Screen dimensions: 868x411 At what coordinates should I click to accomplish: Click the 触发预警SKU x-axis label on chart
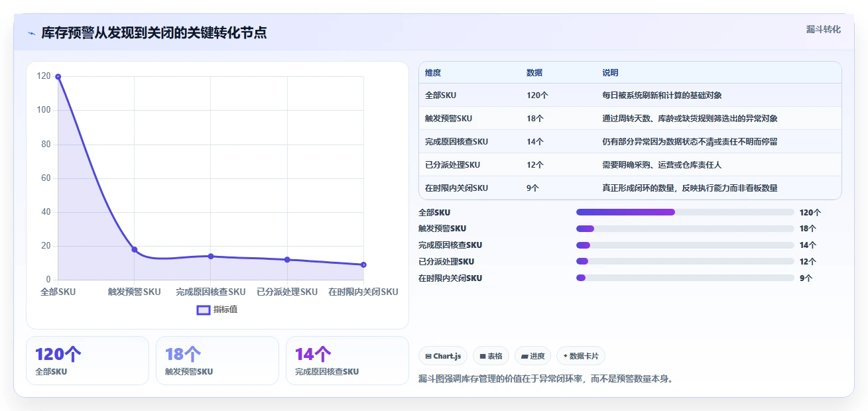pos(135,292)
